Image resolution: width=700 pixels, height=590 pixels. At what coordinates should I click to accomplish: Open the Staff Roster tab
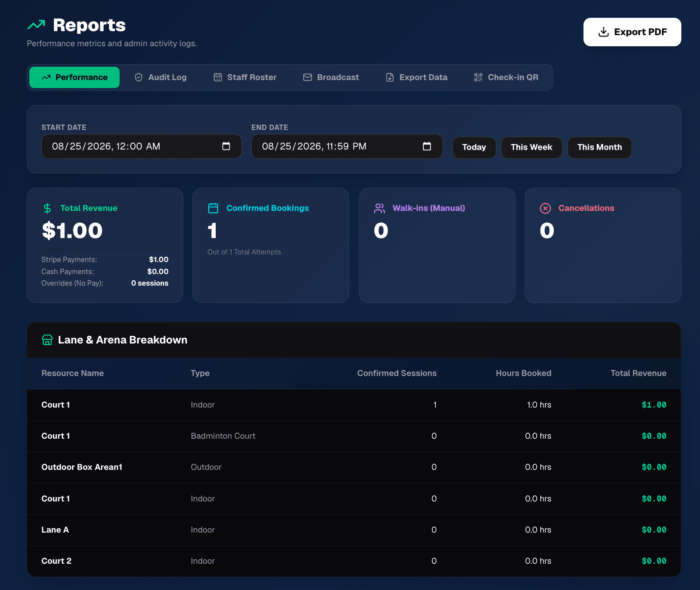(245, 77)
